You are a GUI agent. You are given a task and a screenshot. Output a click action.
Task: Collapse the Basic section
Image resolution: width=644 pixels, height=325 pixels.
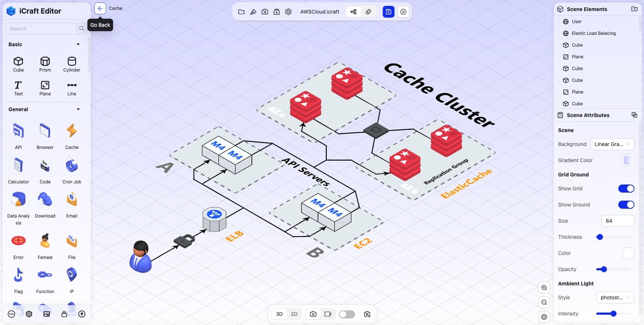point(78,44)
